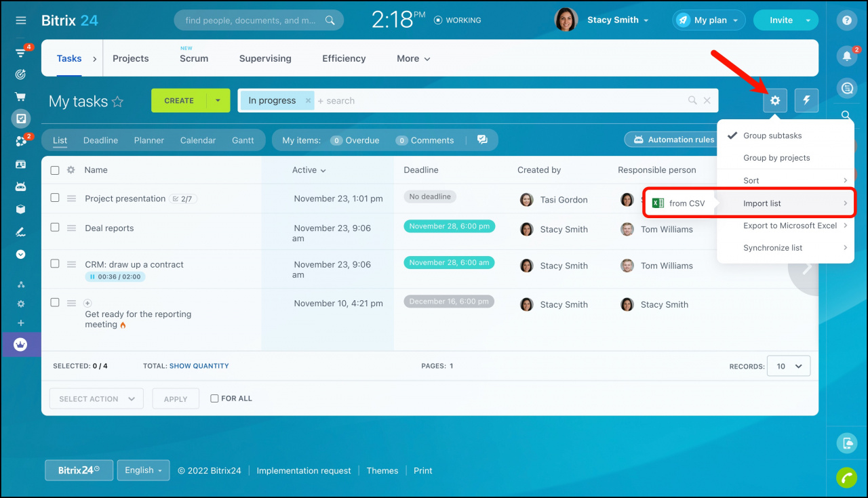Open the crown upgrade icon
This screenshot has width=868, height=498.
[21, 344]
